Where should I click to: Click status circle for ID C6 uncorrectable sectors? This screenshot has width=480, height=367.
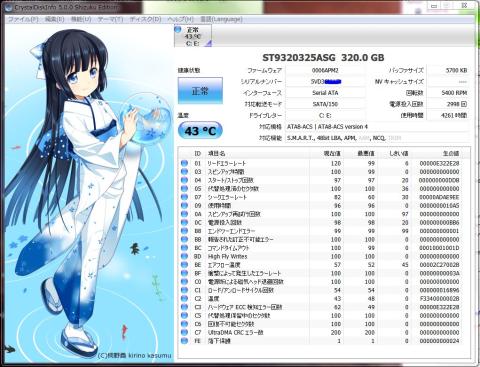[x=184, y=324]
